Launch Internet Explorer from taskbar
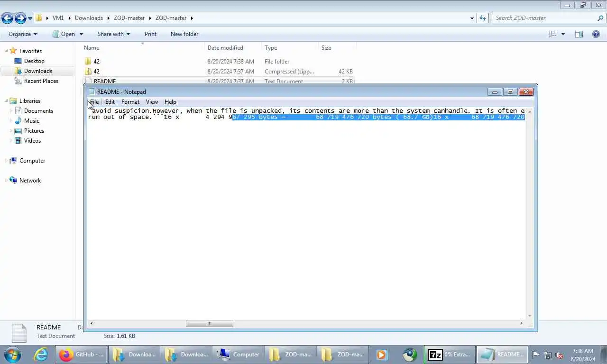This screenshot has width=607, height=364. (41, 355)
